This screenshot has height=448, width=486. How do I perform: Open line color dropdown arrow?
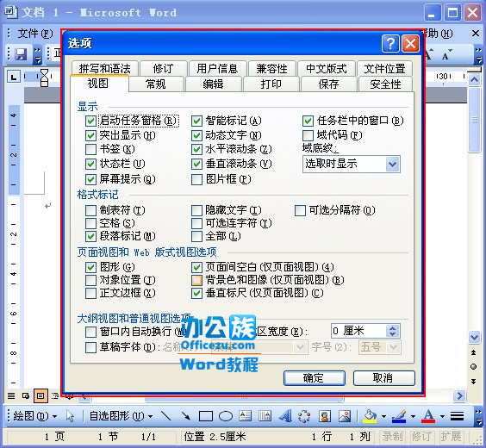pyautogui.click(x=413, y=417)
